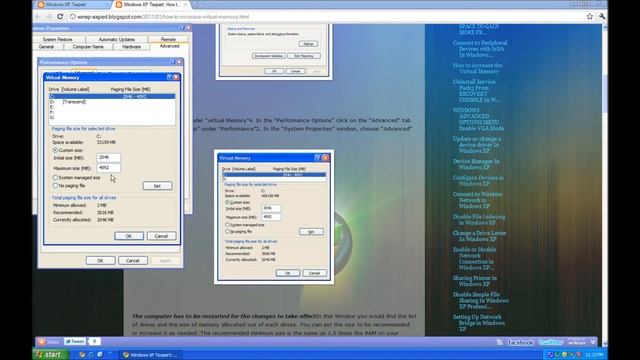The width and height of the screenshot is (640, 360).
Task: Open 'Connect to Wireless Network' link
Action: pos(477,200)
